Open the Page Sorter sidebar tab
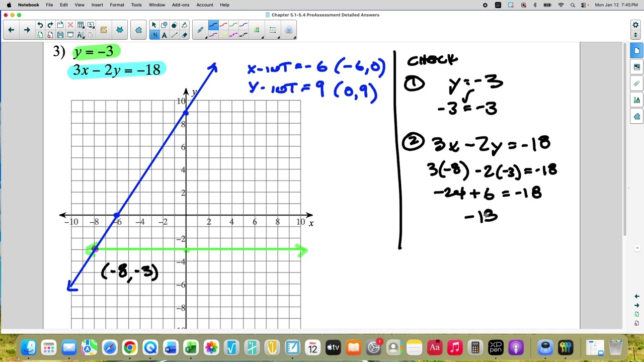Image resolution: width=644 pixels, height=362 pixels. coord(636,51)
